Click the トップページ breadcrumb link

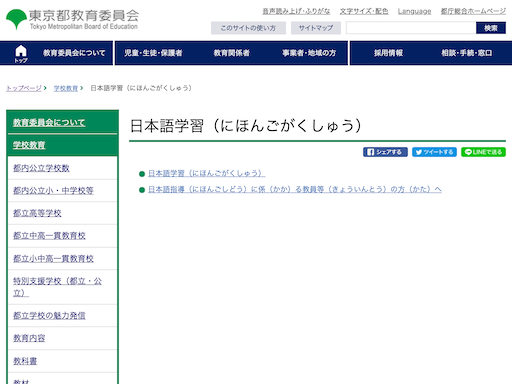24,88
